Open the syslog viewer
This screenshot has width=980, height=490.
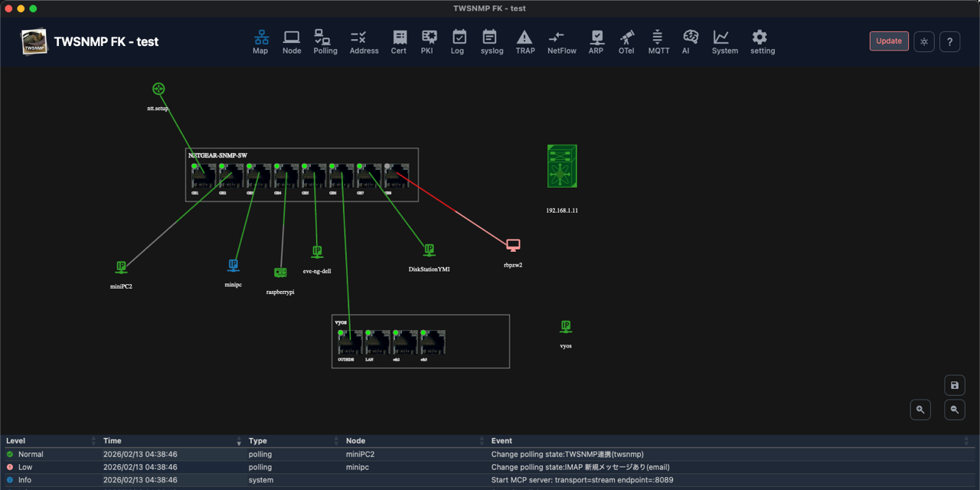(x=492, y=41)
